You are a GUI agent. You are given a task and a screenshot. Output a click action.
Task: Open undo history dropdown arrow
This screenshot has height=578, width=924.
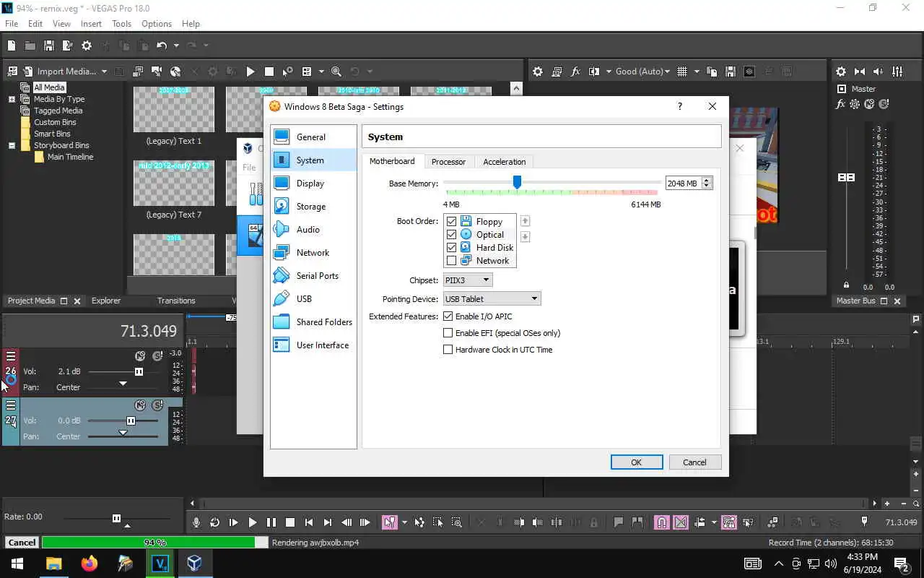click(175, 46)
